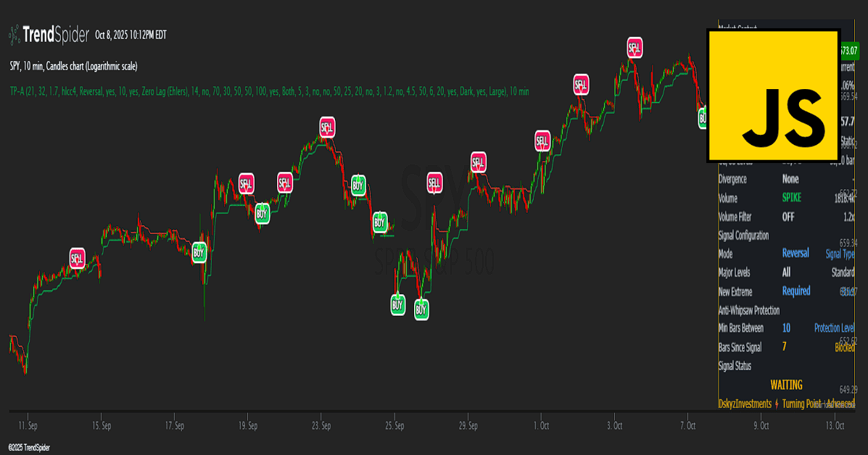
Task: Click the 'Bars Since Signal' row label
Action: (740, 348)
